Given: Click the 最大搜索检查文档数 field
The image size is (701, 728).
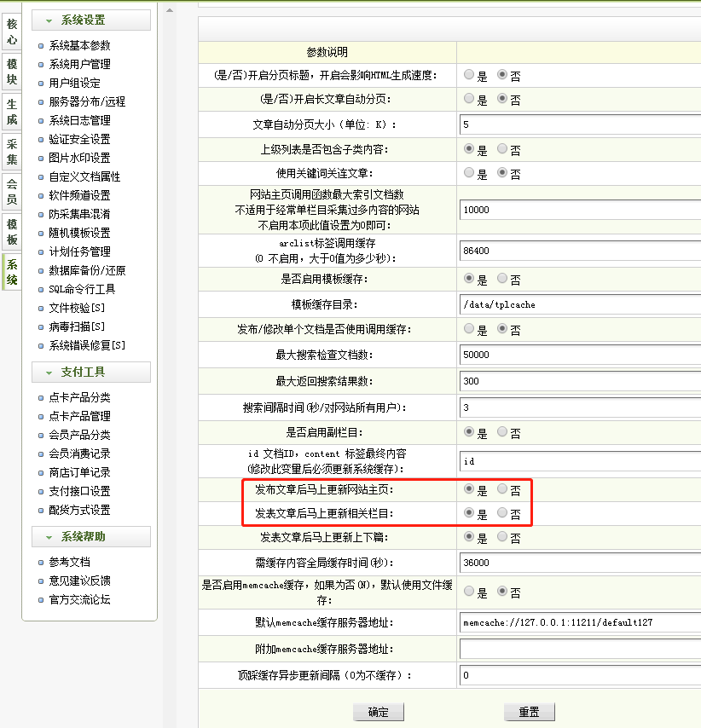Looking at the screenshot, I should (x=580, y=355).
